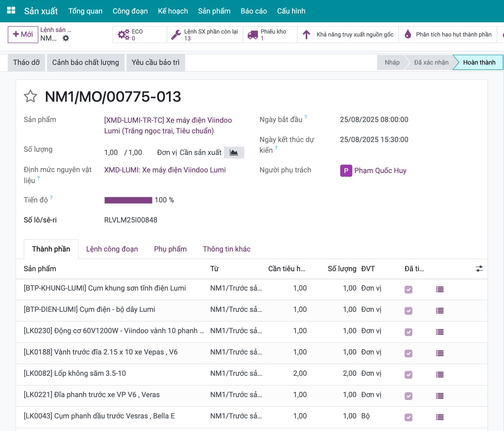
Task: Open Phân tích hao hụt thành phần droplet button
Action: point(449,35)
